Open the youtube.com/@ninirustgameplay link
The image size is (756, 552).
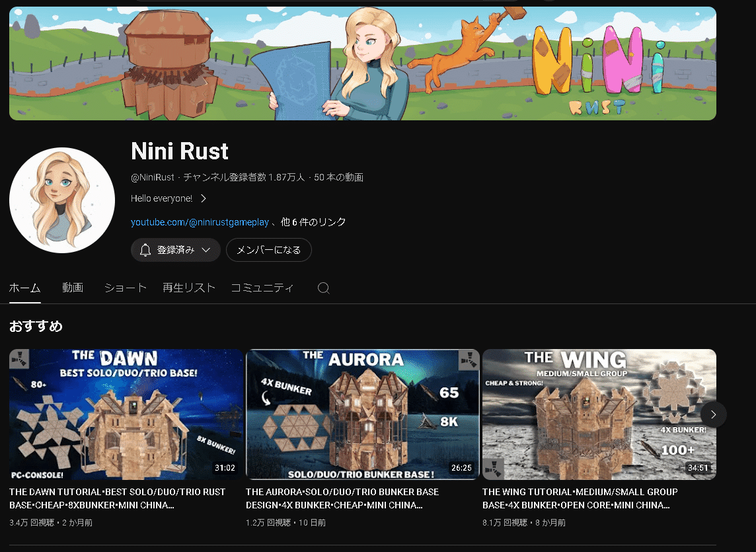coord(200,222)
